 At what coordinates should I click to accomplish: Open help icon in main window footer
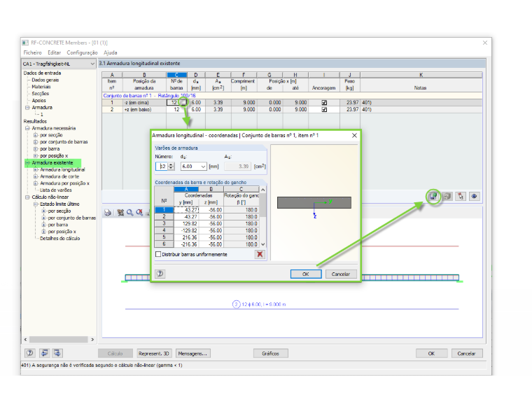click(x=30, y=353)
